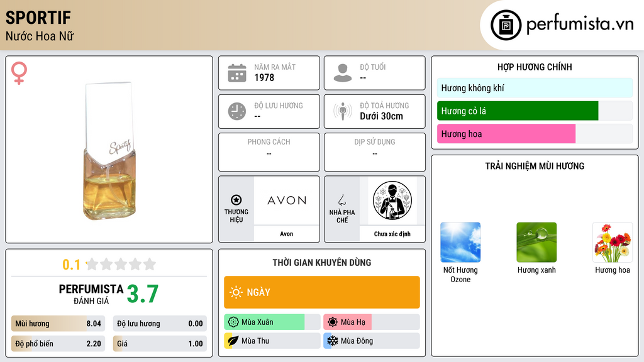This screenshot has height=362, width=644.
Task: Click the Độ lưu hương 0.00 score
Action: point(160,324)
